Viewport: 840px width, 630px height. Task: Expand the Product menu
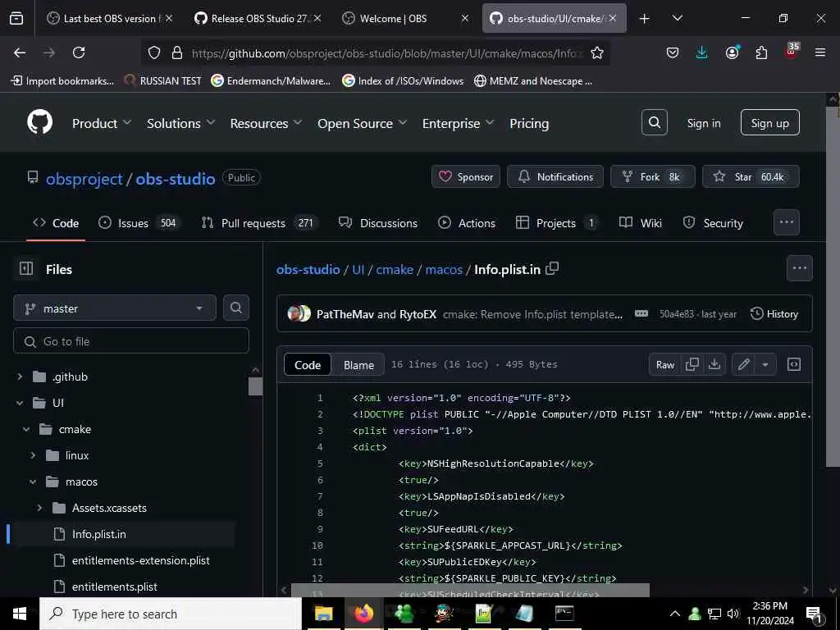101,123
